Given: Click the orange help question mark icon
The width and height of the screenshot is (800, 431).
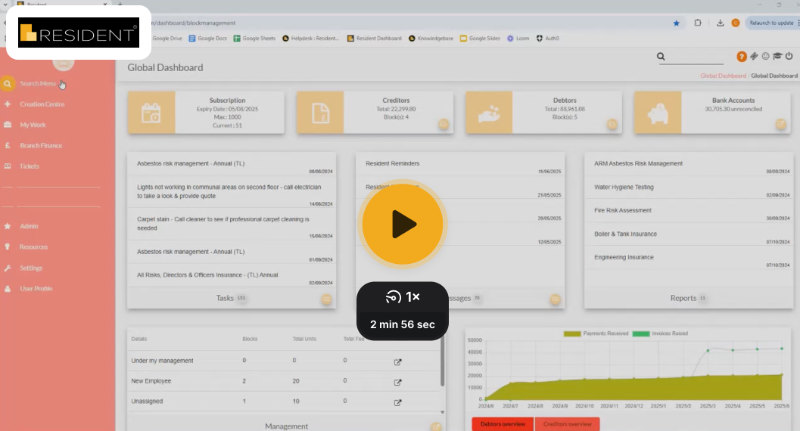Looking at the screenshot, I should pos(741,57).
